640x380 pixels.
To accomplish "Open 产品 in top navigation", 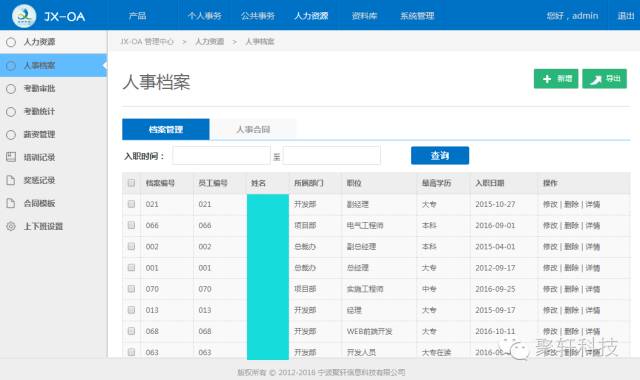I will point(137,16).
